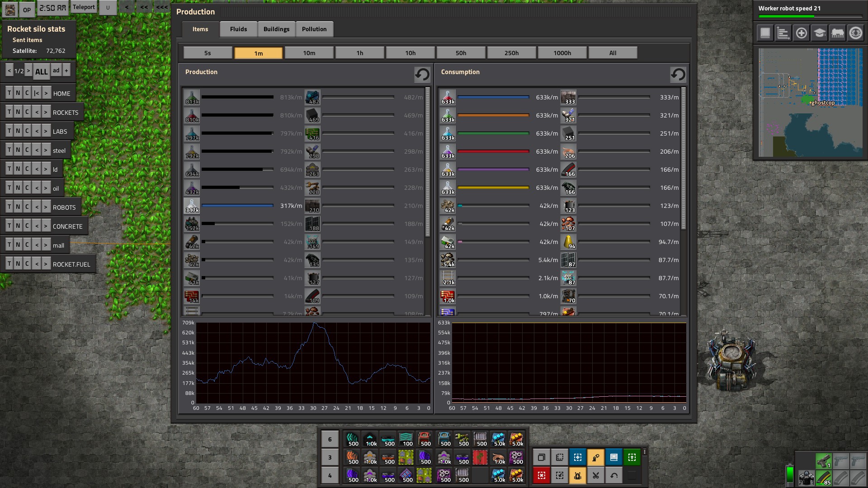Select the 10m time range
Screen dimensions: 868x488
tap(309, 53)
